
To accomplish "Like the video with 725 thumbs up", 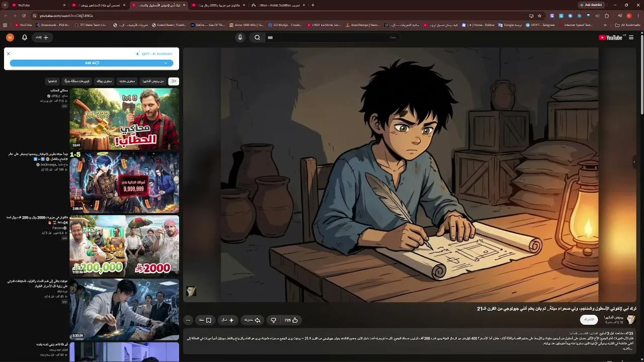I will (x=291, y=320).
